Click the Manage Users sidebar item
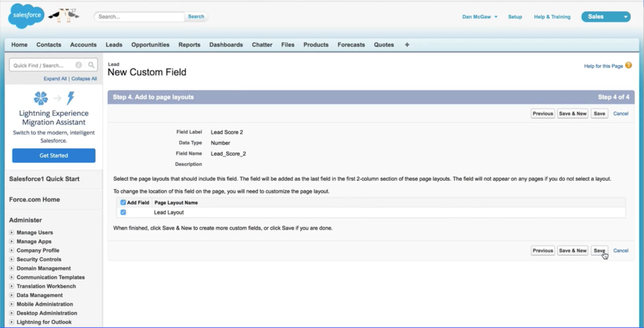Image resolution: width=644 pixels, height=328 pixels. coord(35,232)
